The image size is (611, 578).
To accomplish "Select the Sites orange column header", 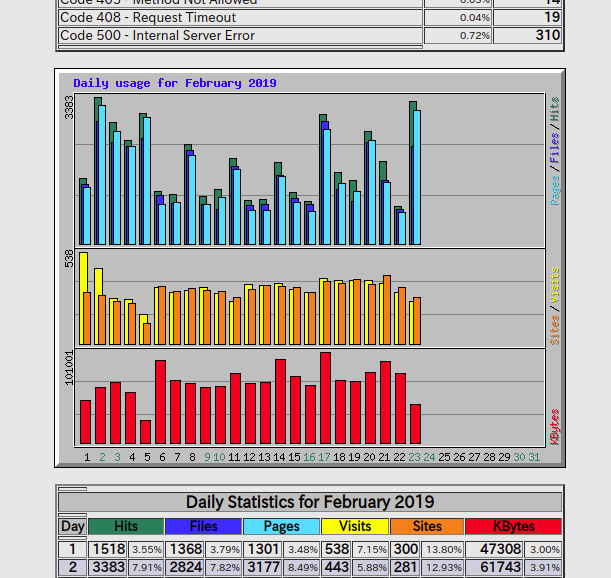I will tap(427, 526).
